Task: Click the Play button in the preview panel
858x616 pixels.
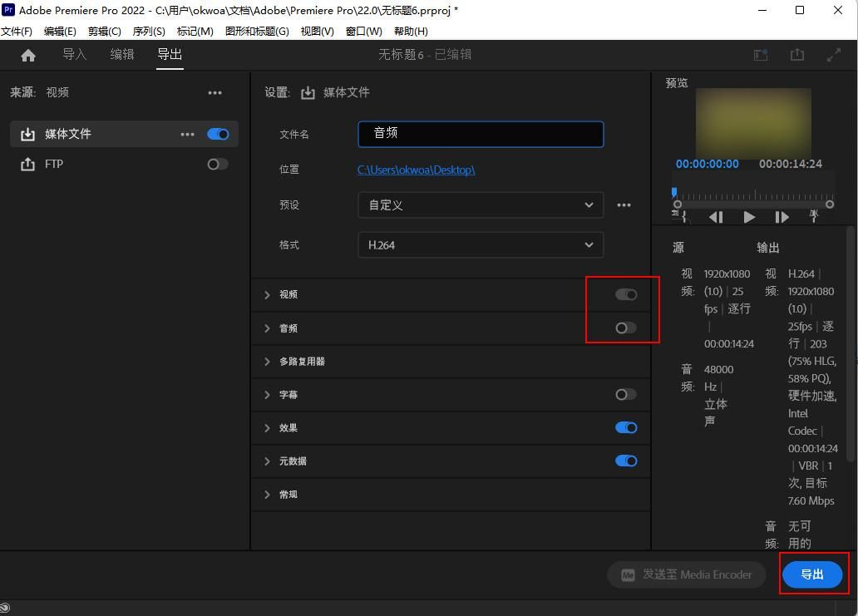Action: [x=748, y=217]
